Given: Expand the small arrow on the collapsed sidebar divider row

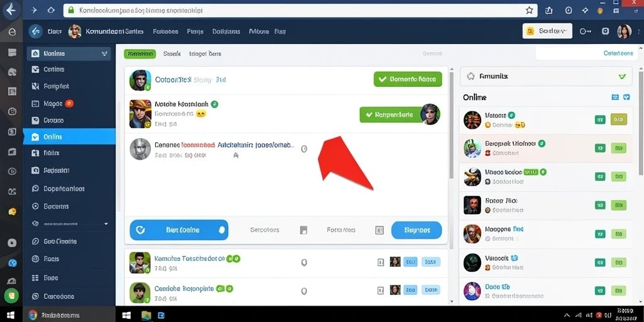Looking at the screenshot, I should pyautogui.click(x=106, y=224).
